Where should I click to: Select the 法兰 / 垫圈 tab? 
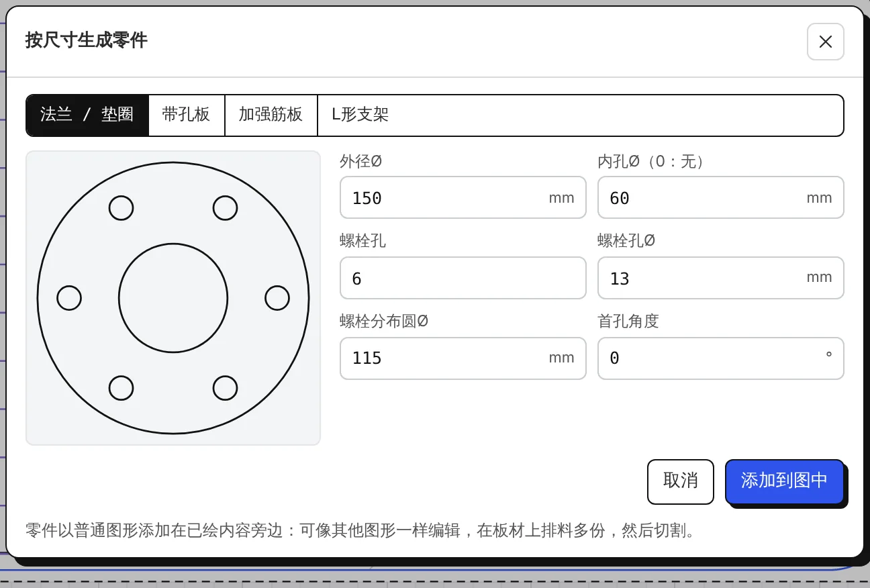click(87, 115)
